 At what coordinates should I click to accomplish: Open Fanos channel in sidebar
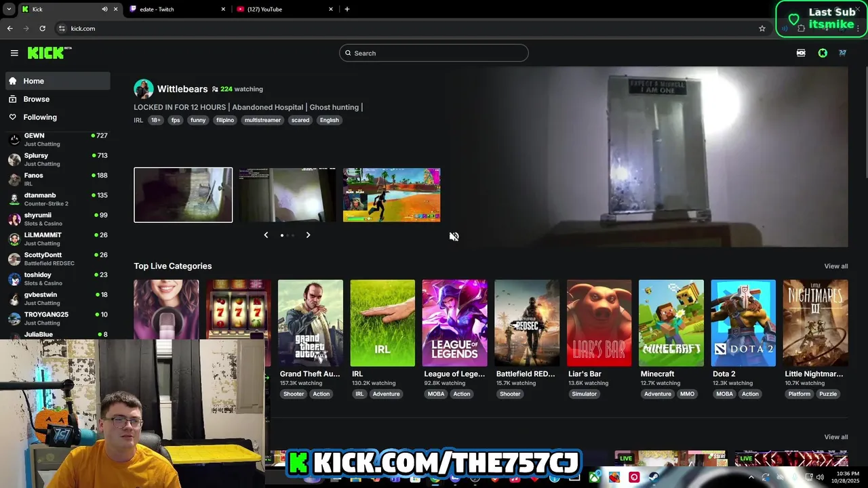[x=58, y=179]
